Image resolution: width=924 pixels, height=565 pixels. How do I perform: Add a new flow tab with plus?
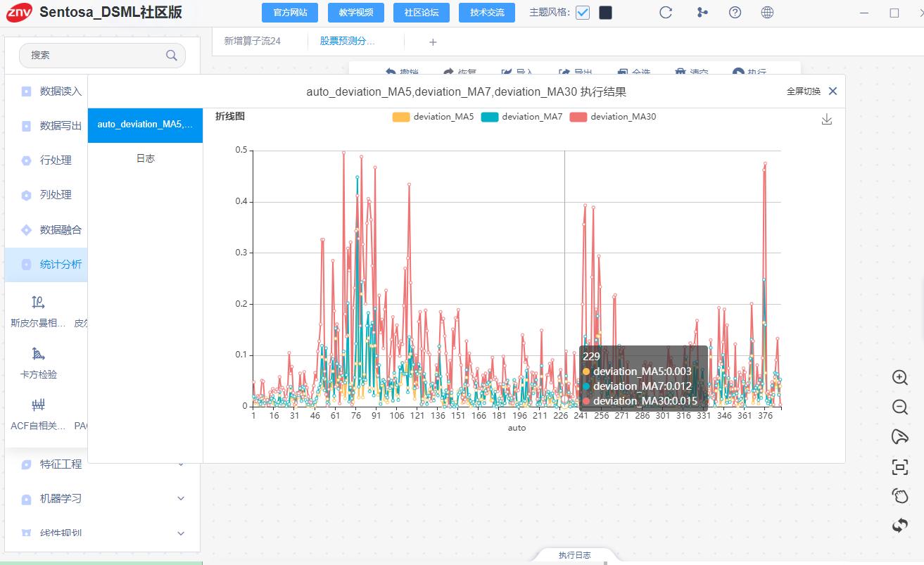[x=433, y=42]
